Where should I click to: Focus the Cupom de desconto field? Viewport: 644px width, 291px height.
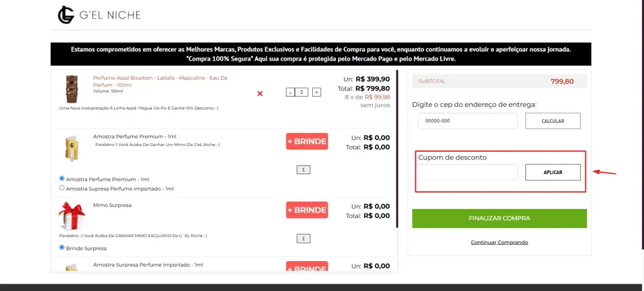pos(468,172)
